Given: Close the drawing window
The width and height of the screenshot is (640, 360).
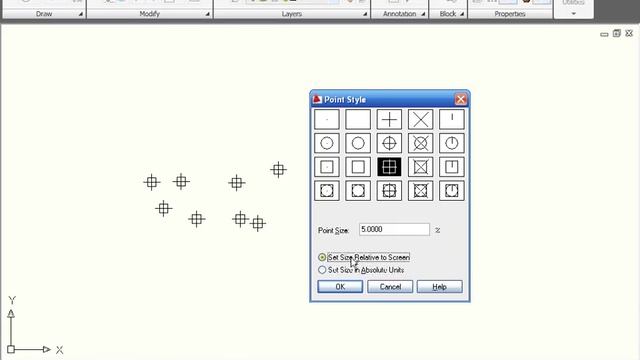Looking at the screenshot, I should (629, 33).
